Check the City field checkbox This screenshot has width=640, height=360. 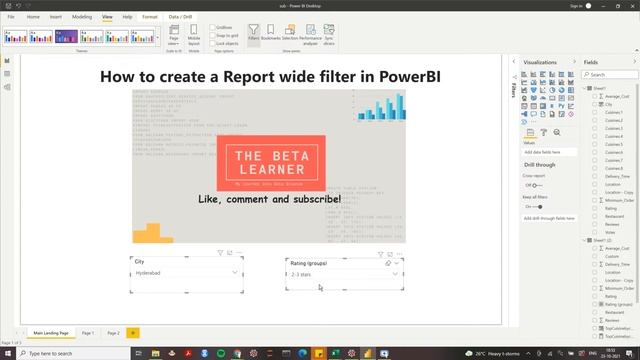[x=595, y=104]
